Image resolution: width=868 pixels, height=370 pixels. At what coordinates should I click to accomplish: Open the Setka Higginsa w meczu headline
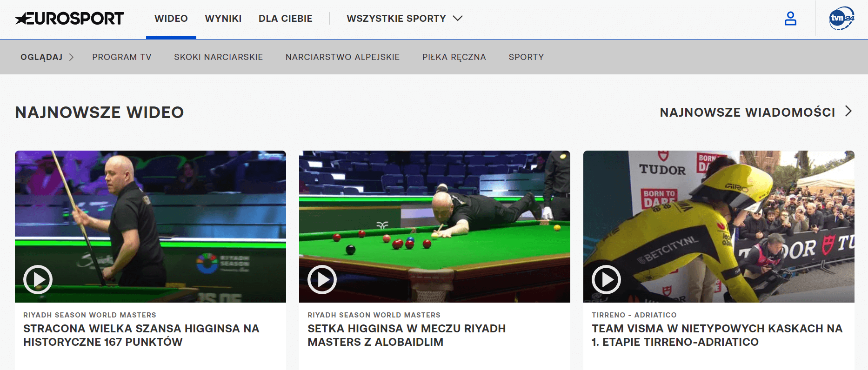pos(407,335)
